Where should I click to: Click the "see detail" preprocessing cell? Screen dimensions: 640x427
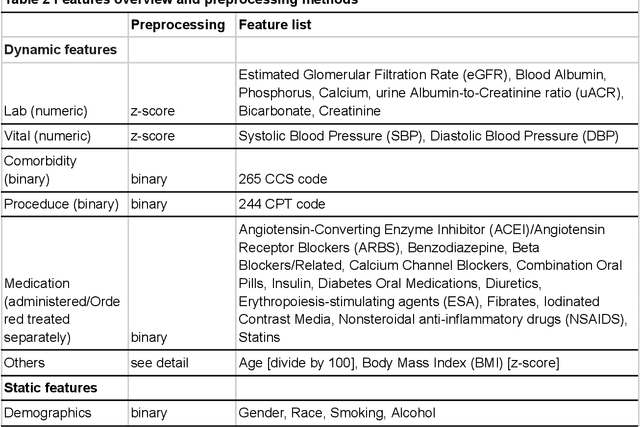click(x=164, y=361)
